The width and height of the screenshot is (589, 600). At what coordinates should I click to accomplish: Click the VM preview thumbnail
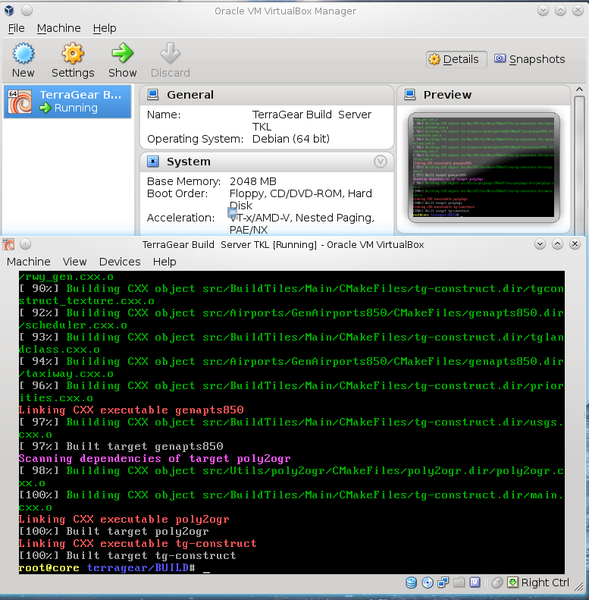click(x=484, y=167)
